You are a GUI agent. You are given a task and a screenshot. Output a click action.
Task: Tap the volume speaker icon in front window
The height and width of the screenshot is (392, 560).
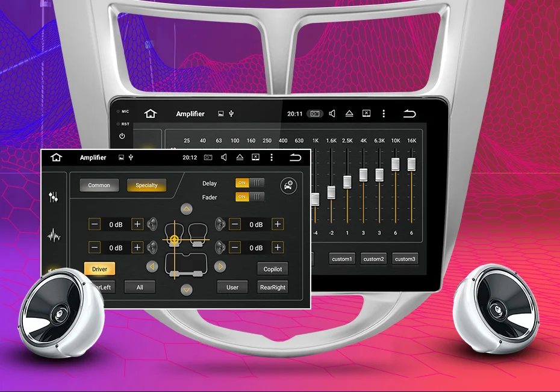(224, 157)
